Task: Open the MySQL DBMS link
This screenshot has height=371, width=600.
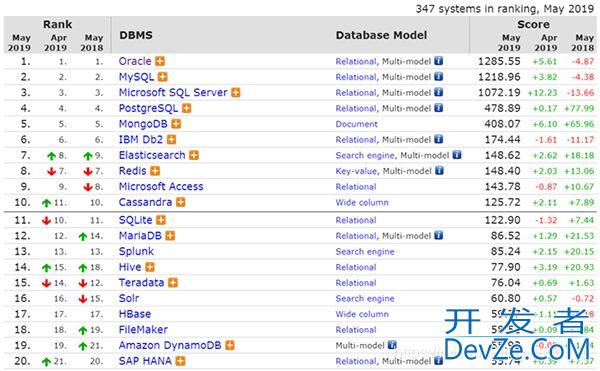Action: (x=136, y=77)
